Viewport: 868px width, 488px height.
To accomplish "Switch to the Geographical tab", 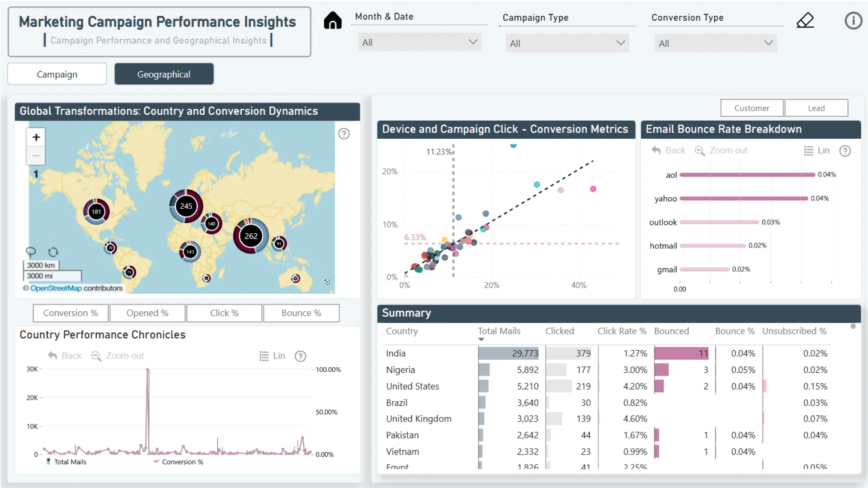I will point(164,74).
